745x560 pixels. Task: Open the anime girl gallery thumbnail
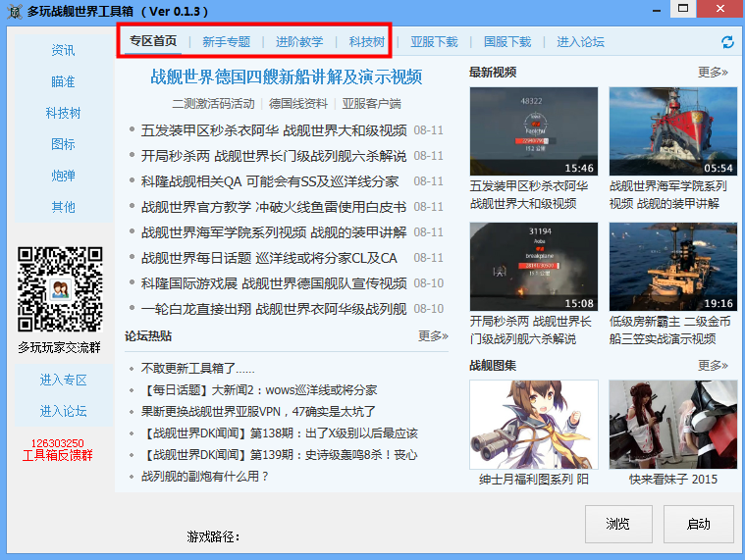[x=534, y=425]
